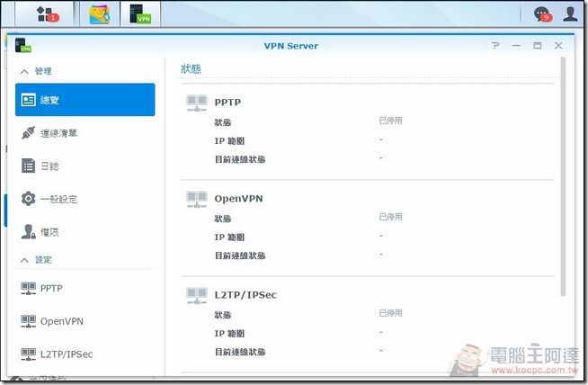Click the OpenVPN status section icon
The width and height of the screenshot is (588, 385).
[x=197, y=200]
